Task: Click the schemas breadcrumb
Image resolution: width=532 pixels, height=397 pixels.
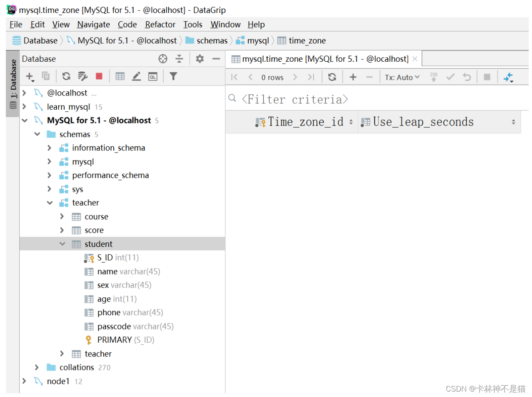Action: pos(207,40)
